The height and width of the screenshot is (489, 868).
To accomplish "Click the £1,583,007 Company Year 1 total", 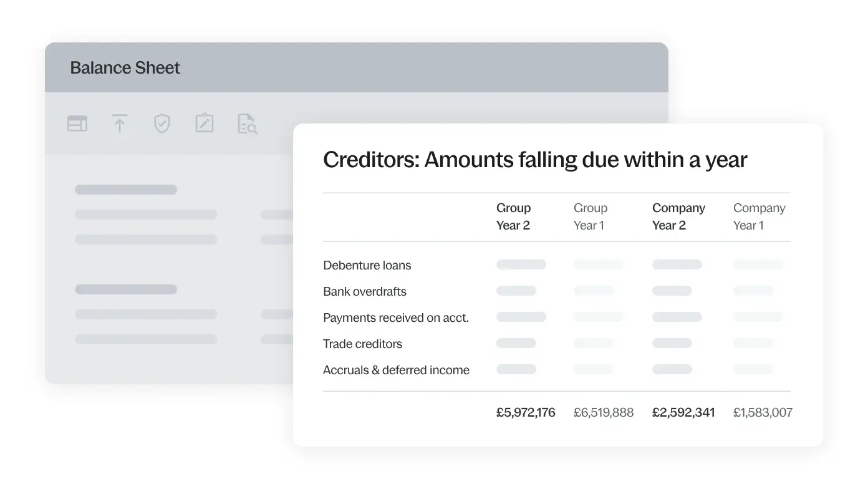I will click(763, 412).
